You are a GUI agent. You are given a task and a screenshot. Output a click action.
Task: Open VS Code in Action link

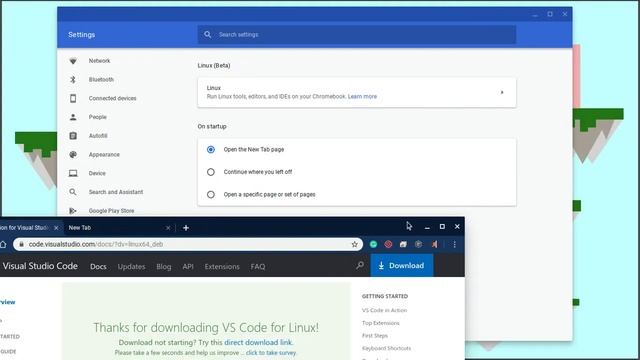click(x=384, y=310)
